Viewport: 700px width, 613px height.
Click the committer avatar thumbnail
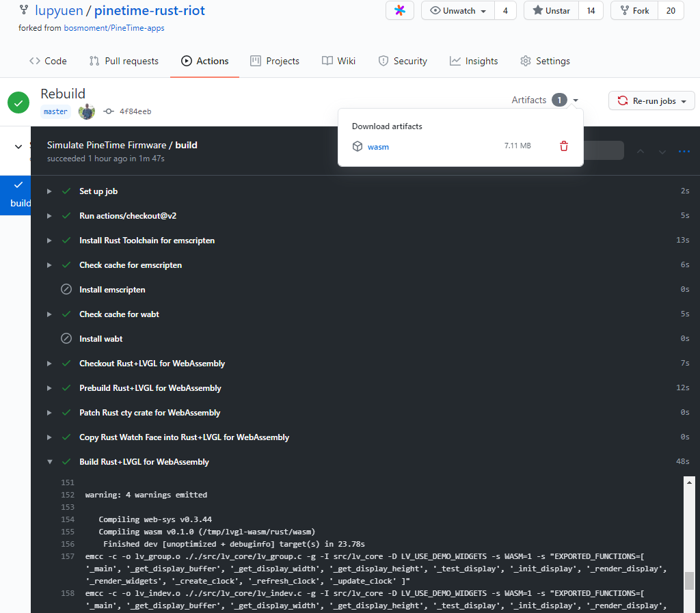[87, 111]
